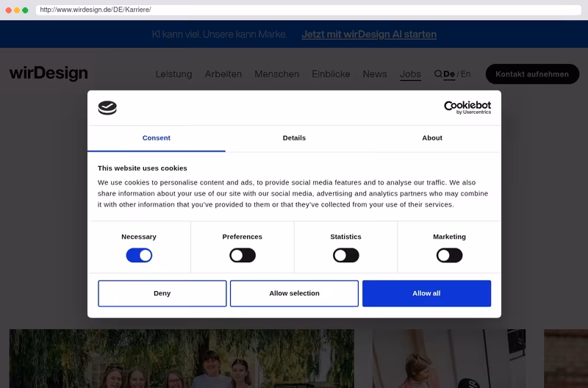Screen dimensions: 588x388
Task: Enable the Preferences cookies switch
Action: point(243,255)
